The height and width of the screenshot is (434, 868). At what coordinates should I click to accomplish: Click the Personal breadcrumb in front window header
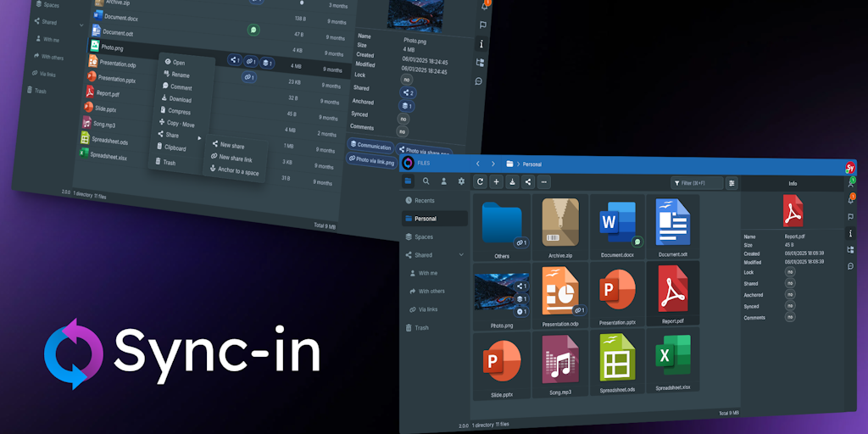pyautogui.click(x=531, y=164)
